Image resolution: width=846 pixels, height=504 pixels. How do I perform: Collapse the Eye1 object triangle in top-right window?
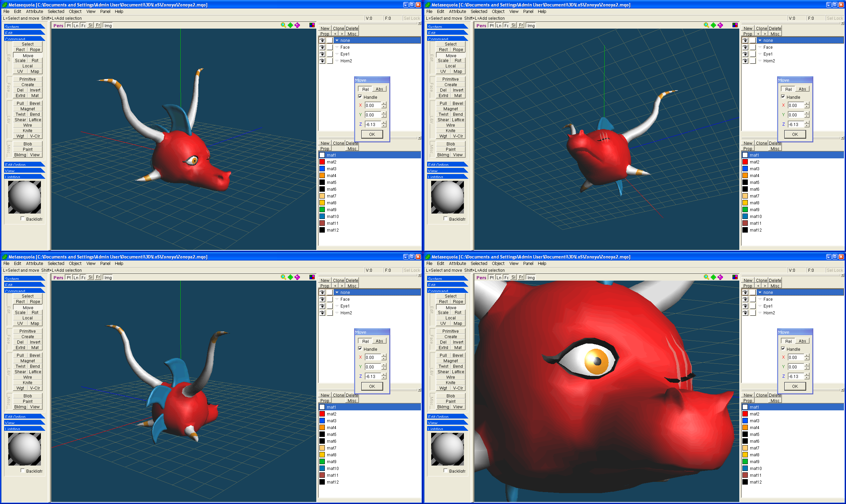[x=760, y=54]
